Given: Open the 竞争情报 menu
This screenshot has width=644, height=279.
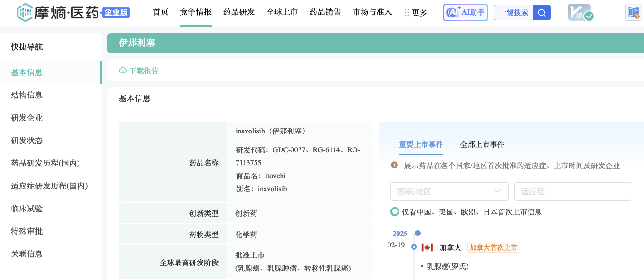Looking at the screenshot, I should pyautogui.click(x=195, y=12).
